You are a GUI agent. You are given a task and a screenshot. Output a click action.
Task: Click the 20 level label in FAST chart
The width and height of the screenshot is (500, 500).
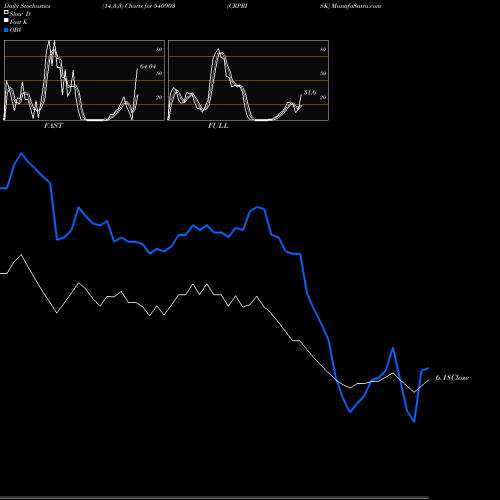click(x=159, y=97)
